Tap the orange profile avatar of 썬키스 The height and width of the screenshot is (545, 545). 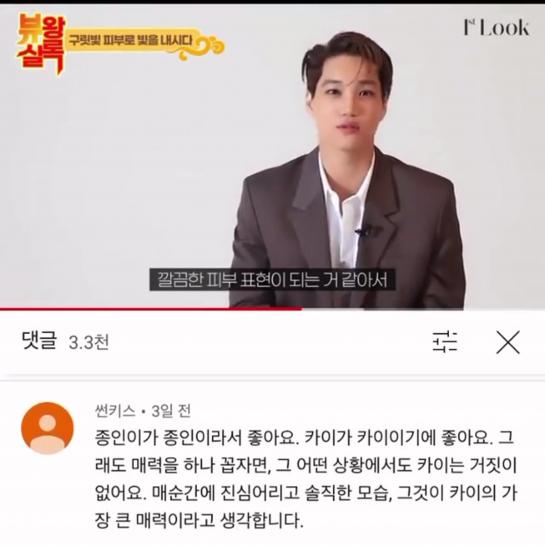point(47,428)
